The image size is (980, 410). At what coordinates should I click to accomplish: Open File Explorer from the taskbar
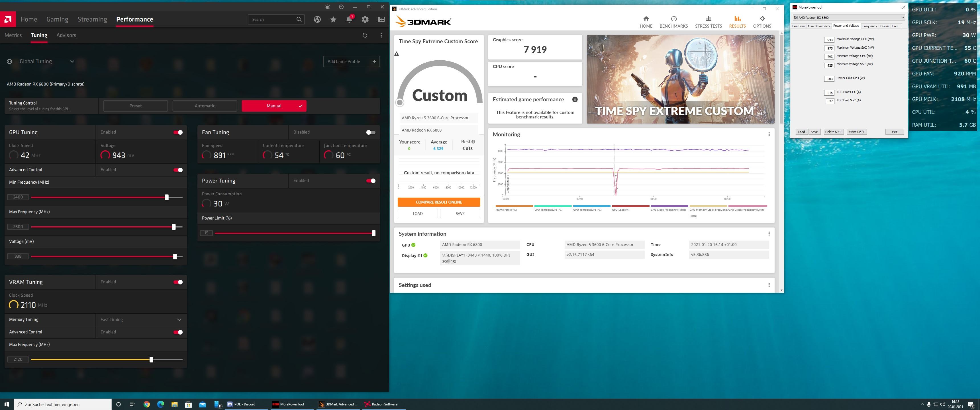click(x=174, y=404)
